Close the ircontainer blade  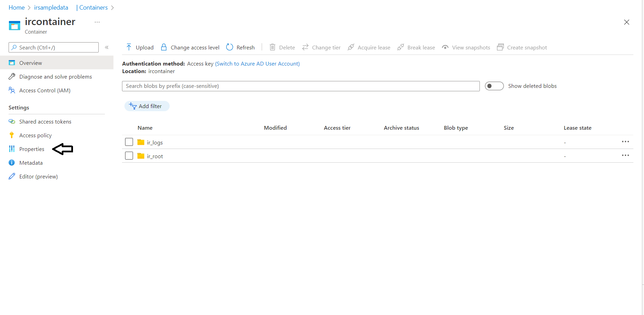coord(627,22)
